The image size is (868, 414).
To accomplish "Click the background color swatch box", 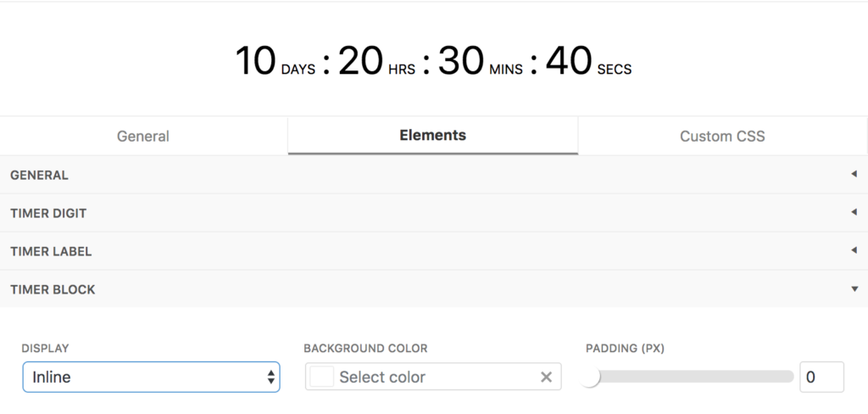I will coord(321,377).
